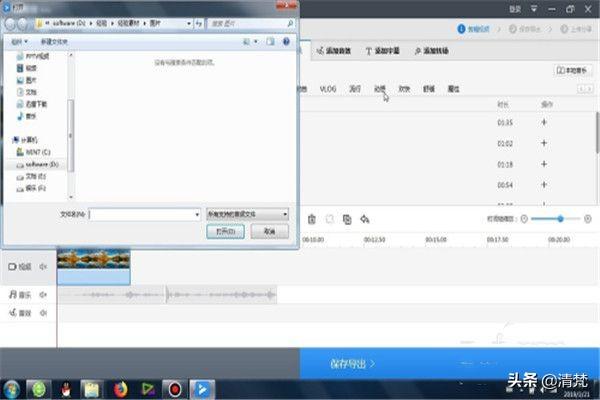Delete selected clip with trash icon
The width and height of the screenshot is (600, 400).
point(311,219)
